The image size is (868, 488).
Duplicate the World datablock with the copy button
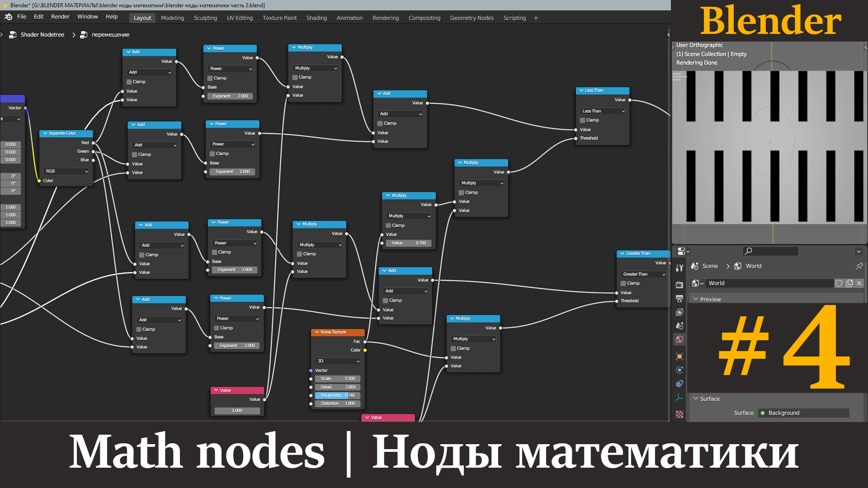point(849,283)
